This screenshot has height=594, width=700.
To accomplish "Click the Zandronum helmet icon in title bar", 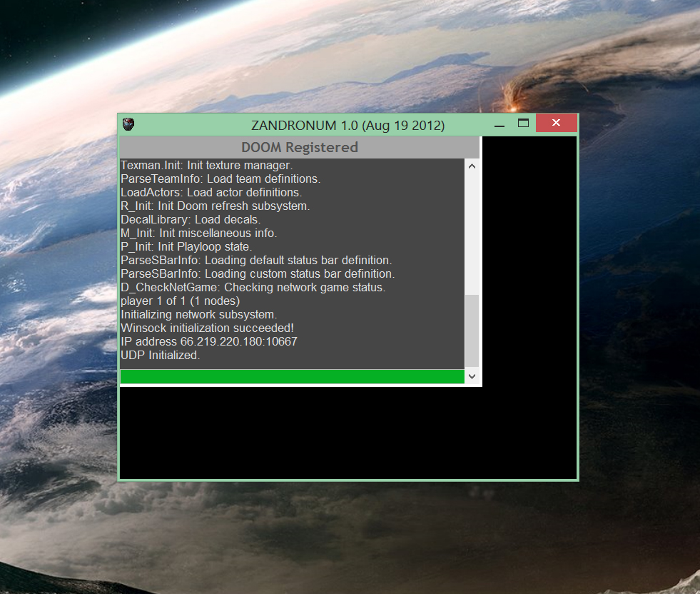I will [128, 124].
